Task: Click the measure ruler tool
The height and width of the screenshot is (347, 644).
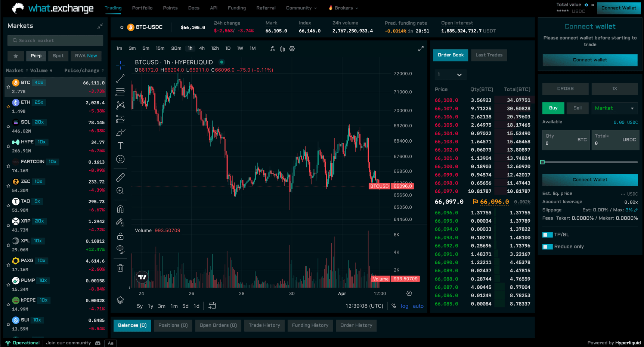Action: coord(120,177)
